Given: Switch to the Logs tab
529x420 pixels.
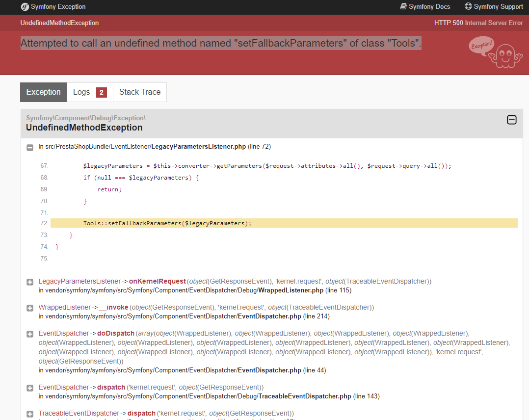Looking at the screenshot, I should coord(90,92).
